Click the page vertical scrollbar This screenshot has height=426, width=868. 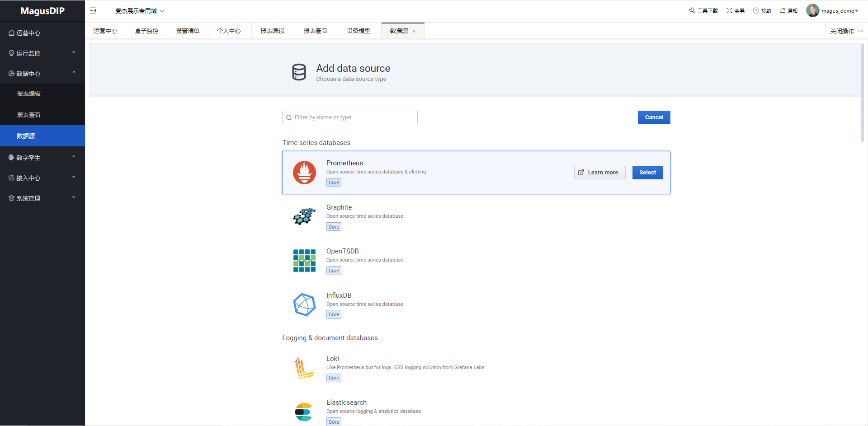click(862, 93)
